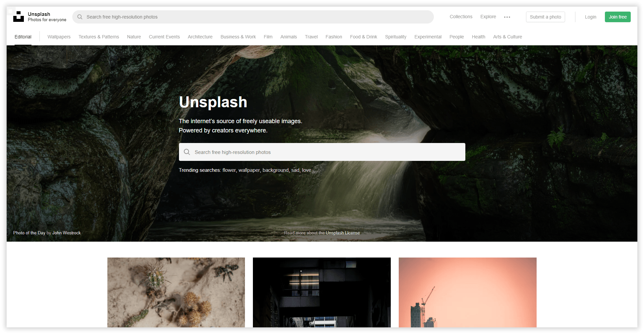Screen dimensions: 644x334
Task: Click trending search 'love'
Action: (x=307, y=170)
